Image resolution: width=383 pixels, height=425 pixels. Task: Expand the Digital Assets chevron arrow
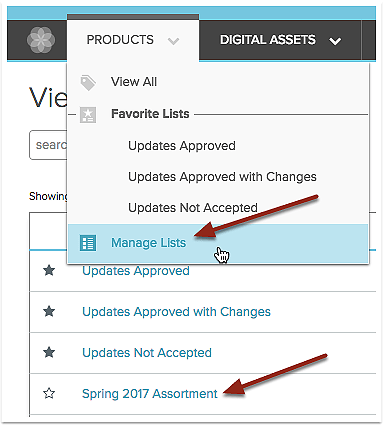(x=335, y=41)
